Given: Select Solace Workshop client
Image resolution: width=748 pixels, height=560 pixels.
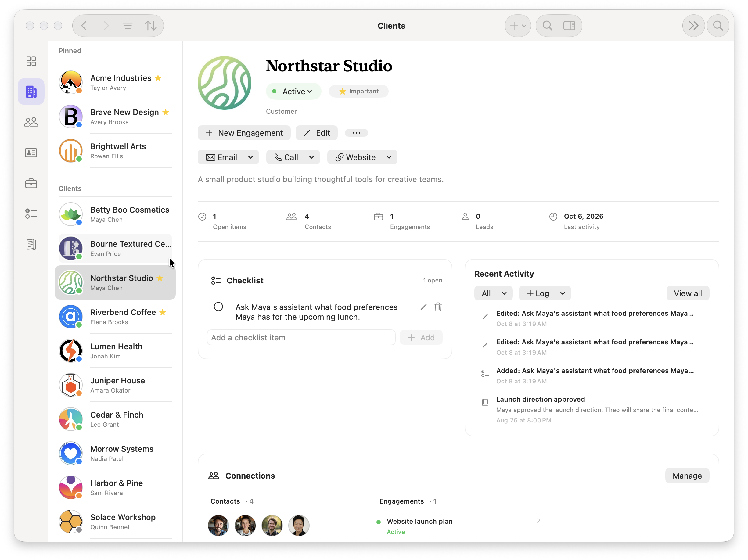Looking at the screenshot, I should pyautogui.click(x=115, y=522).
